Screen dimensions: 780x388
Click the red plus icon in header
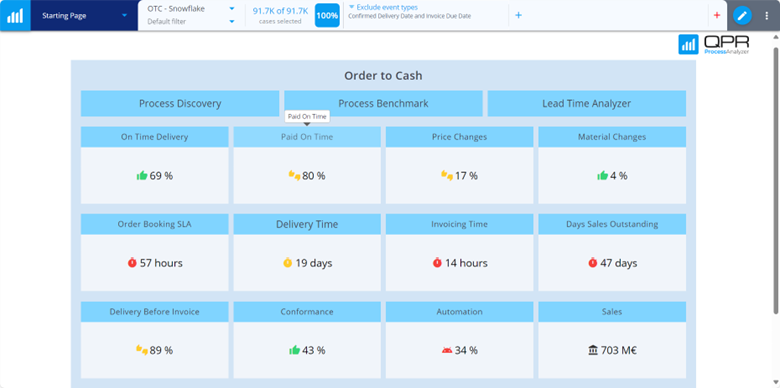717,15
